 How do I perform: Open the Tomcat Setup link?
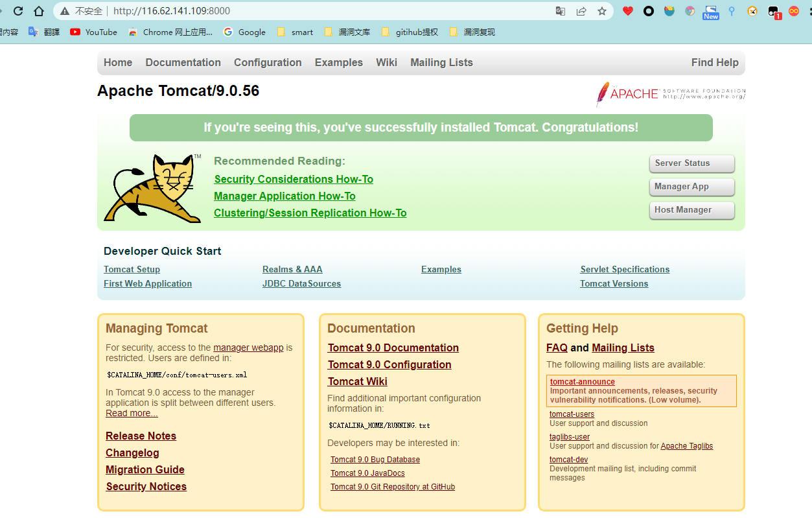132,269
